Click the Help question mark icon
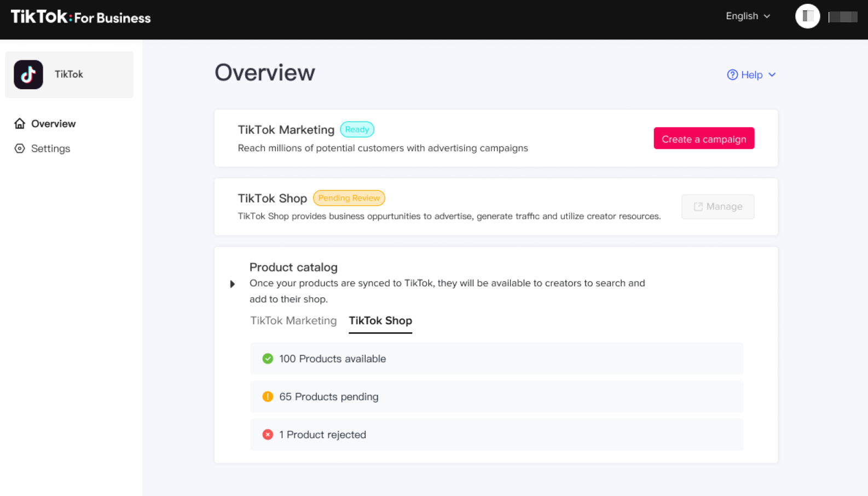 (x=732, y=75)
